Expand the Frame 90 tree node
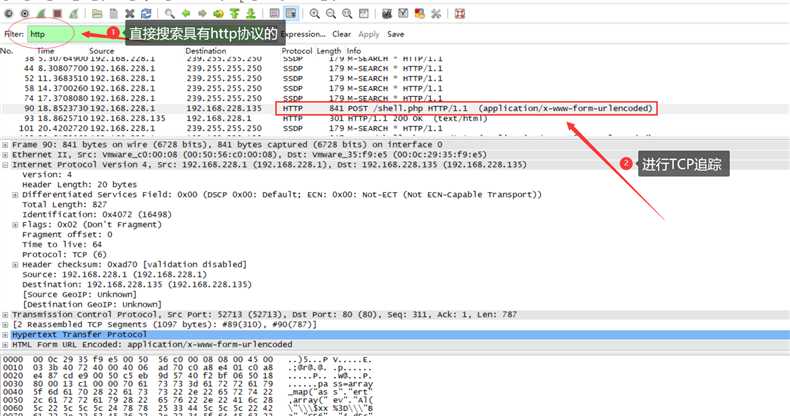Image resolution: width=790 pixels, height=416 pixels. (5, 145)
